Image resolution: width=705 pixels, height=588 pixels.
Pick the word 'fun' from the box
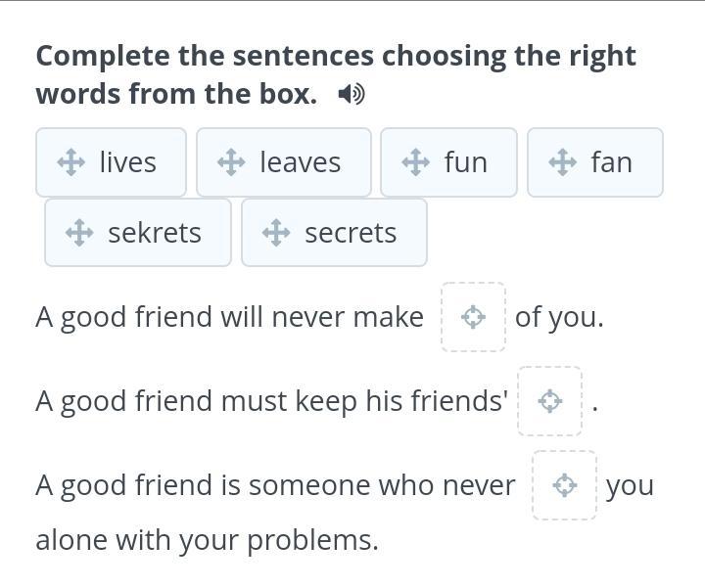pyautogui.click(x=465, y=162)
